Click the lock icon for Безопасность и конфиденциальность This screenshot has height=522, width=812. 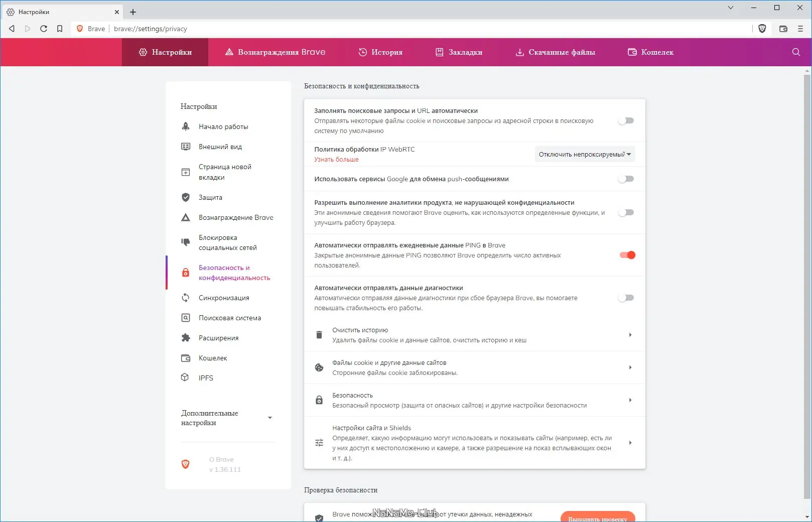pyautogui.click(x=186, y=273)
